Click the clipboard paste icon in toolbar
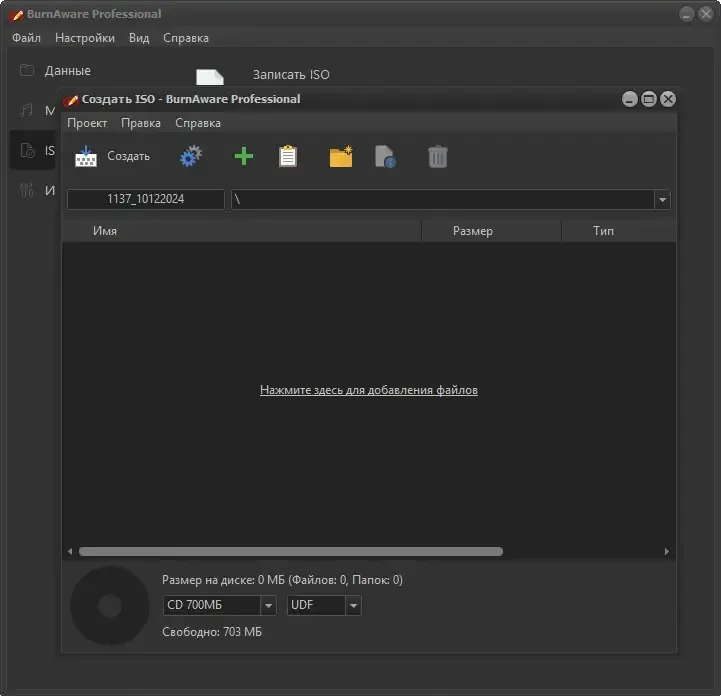This screenshot has height=696, width=721. tap(288, 156)
